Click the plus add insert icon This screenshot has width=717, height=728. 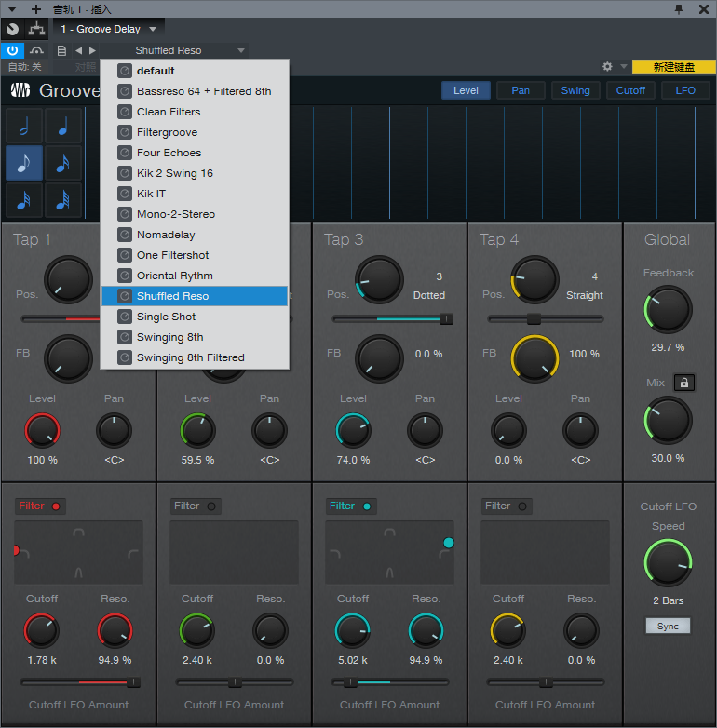pos(35,8)
